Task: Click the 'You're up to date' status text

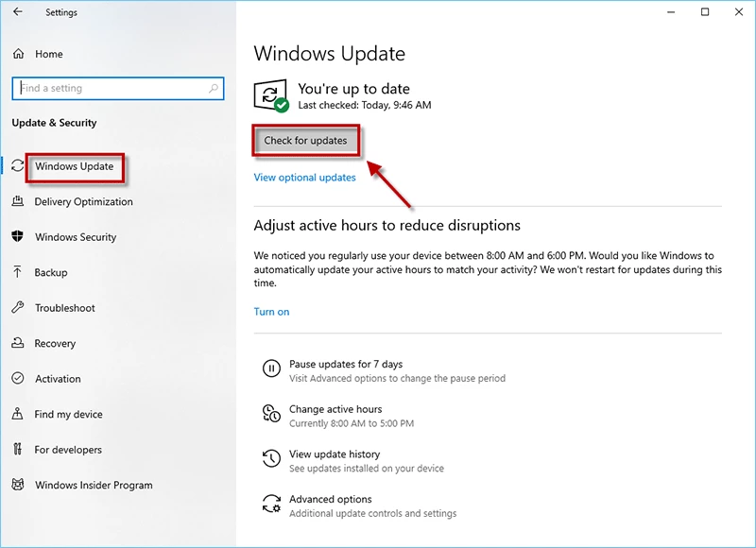Action: tap(353, 89)
